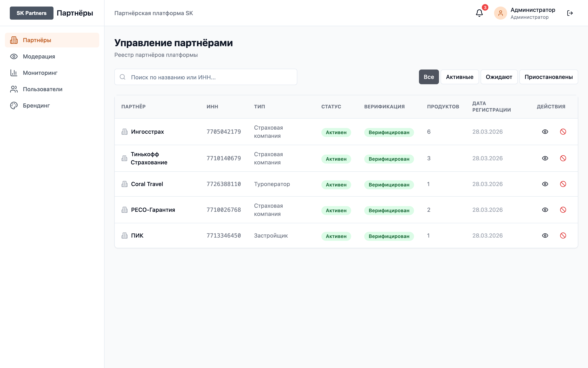The width and height of the screenshot is (588, 368).
Task: Click the ТИП column header
Action: [259, 107]
